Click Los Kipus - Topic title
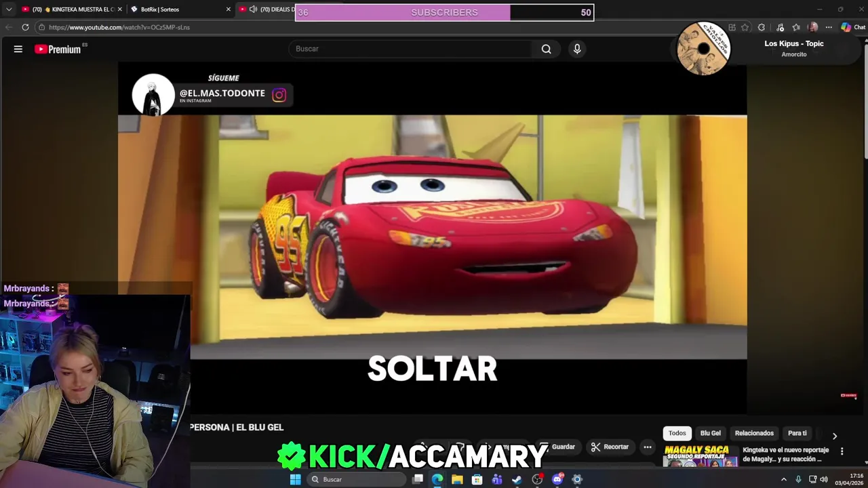The width and height of the screenshot is (868, 488). 794,43
